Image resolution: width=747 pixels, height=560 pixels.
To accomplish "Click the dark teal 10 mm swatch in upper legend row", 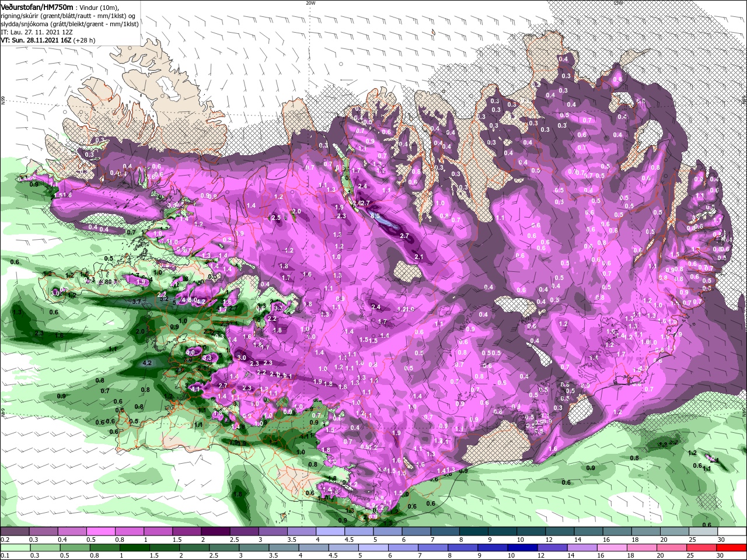I will 532,532.
